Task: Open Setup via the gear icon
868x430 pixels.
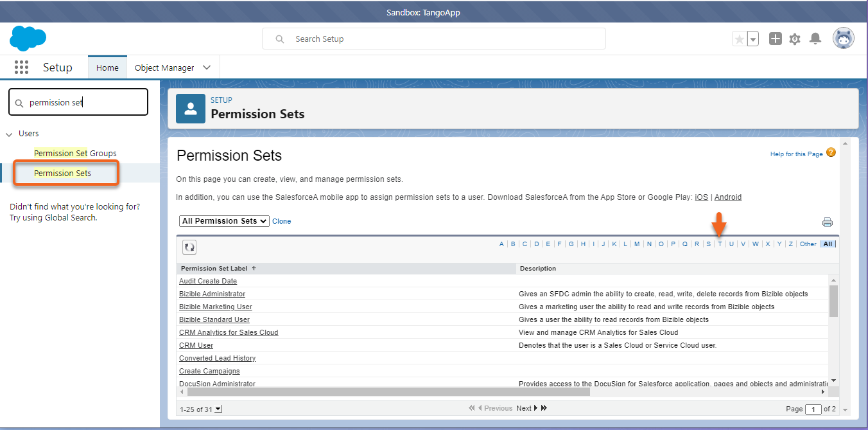Action: pyautogui.click(x=795, y=39)
